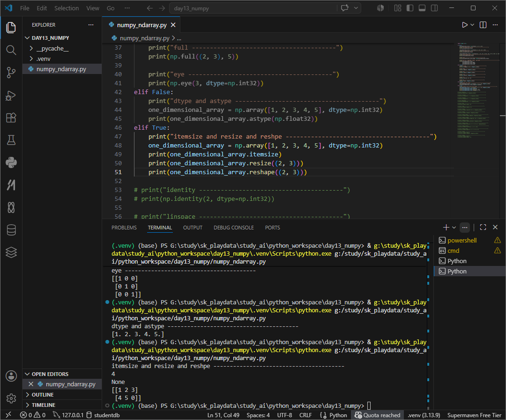
Task: Click the Ln 51, Col 49 cursor position
Action: (223, 415)
